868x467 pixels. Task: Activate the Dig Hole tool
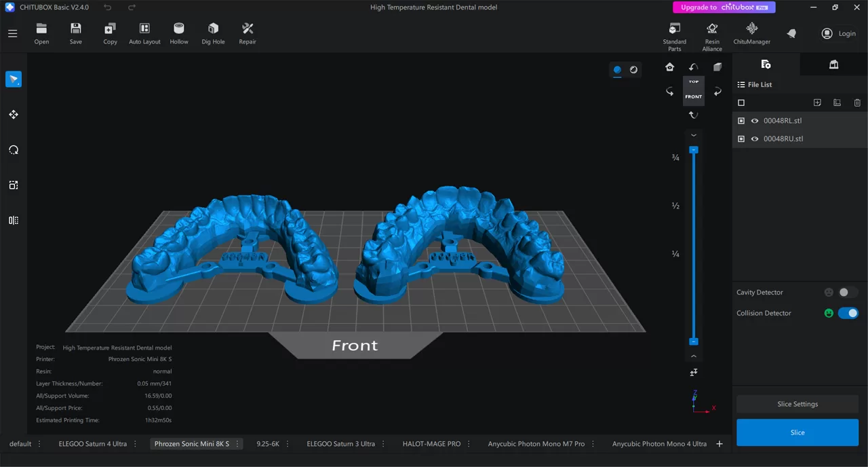212,32
